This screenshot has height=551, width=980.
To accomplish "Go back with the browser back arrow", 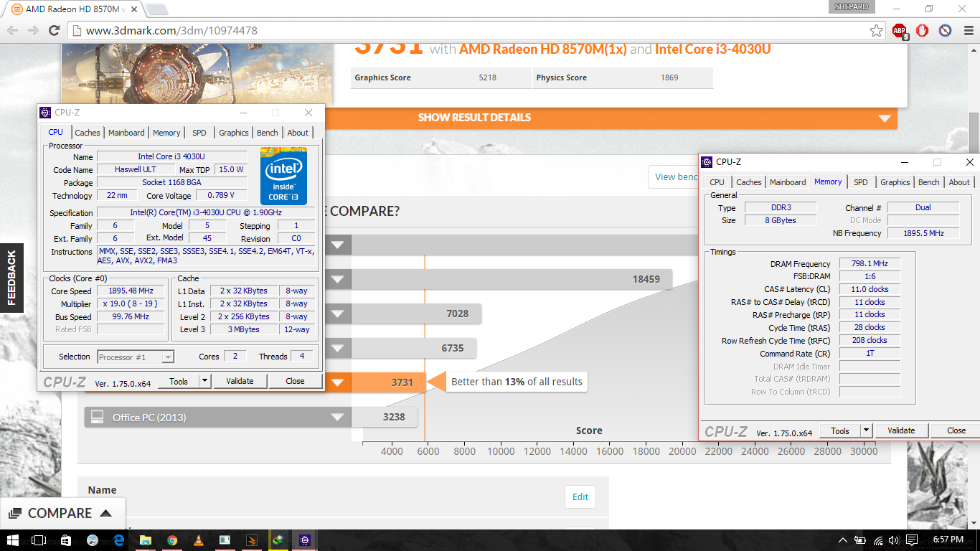I will pyautogui.click(x=12, y=30).
